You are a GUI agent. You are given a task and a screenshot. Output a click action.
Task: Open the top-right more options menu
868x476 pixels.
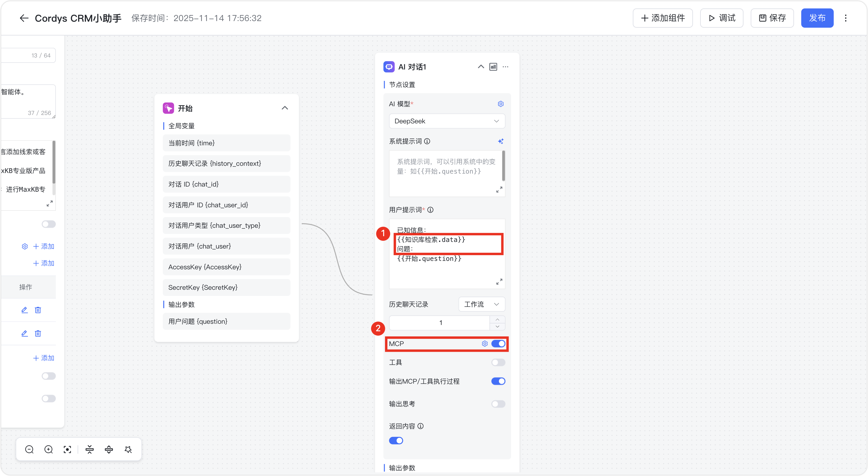point(845,18)
